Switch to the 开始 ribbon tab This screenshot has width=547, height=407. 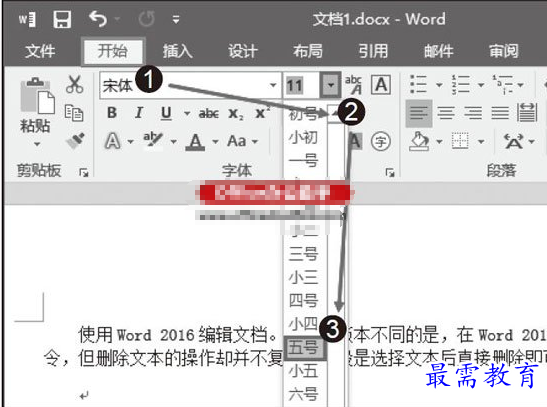pyautogui.click(x=112, y=51)
